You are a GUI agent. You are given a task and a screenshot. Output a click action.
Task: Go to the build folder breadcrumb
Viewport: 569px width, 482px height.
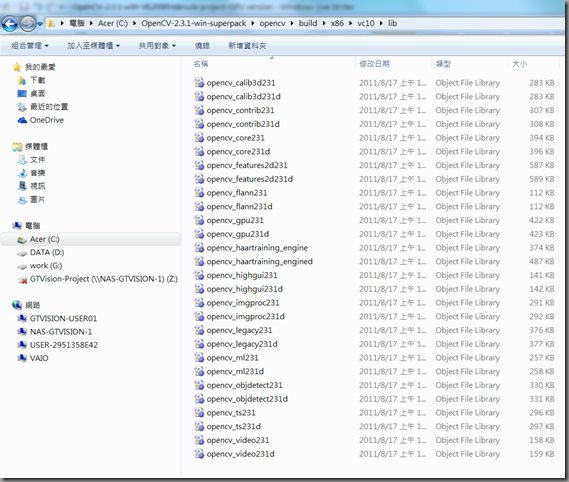[x=308, y=23]
